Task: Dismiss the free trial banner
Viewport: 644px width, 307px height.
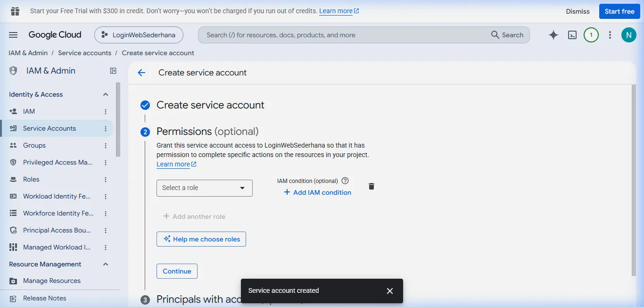Action: click(x=578, y=11)
